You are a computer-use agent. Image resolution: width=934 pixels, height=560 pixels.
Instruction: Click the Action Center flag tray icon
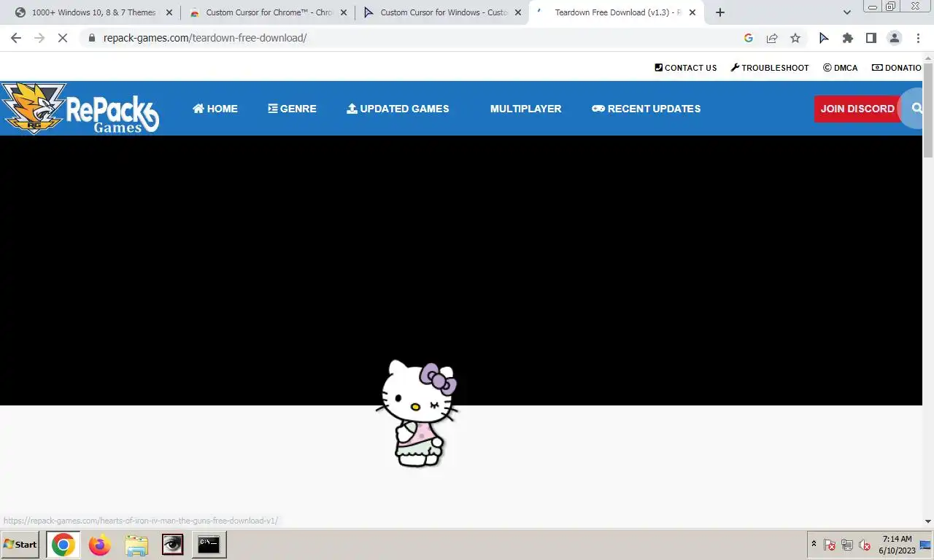point(830,545)
